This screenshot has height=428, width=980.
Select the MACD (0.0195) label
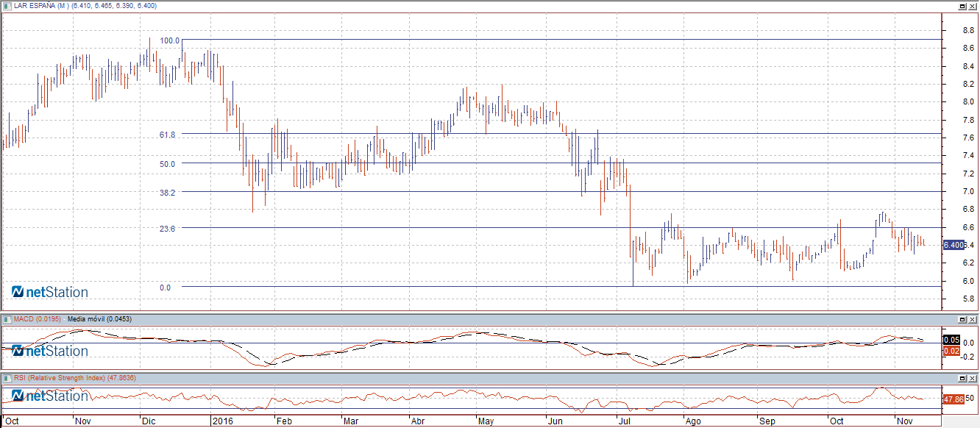pyautogui.click(x=39, y=319)
